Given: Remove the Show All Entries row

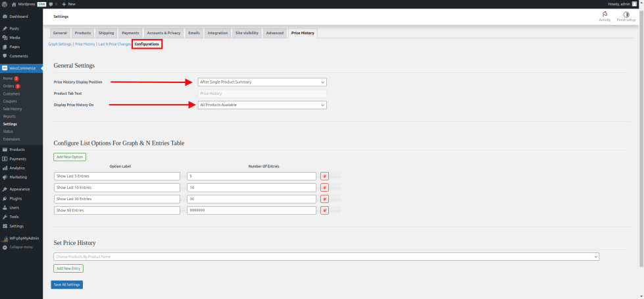Looking at the screenshot, I should [324, 210].
